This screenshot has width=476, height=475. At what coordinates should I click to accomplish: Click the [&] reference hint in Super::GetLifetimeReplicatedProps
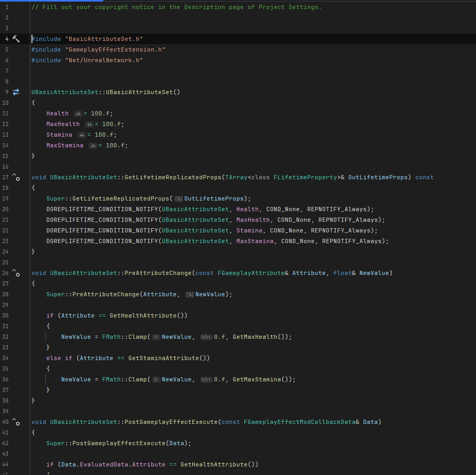coord(179,198)
